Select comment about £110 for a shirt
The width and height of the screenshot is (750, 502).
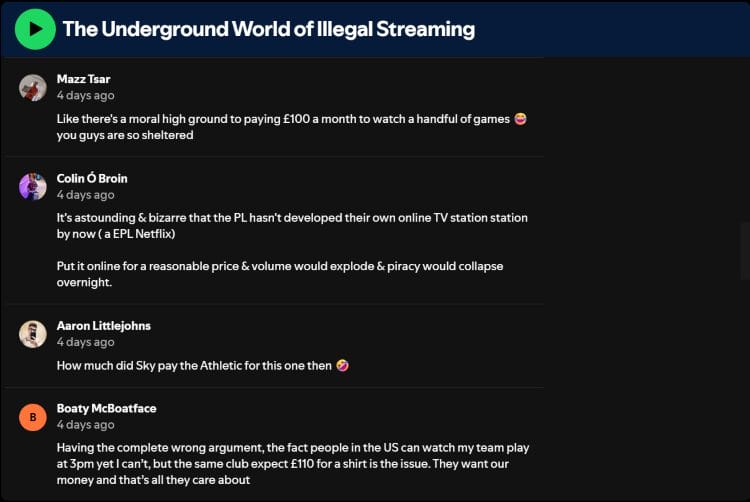click(293, 464)
